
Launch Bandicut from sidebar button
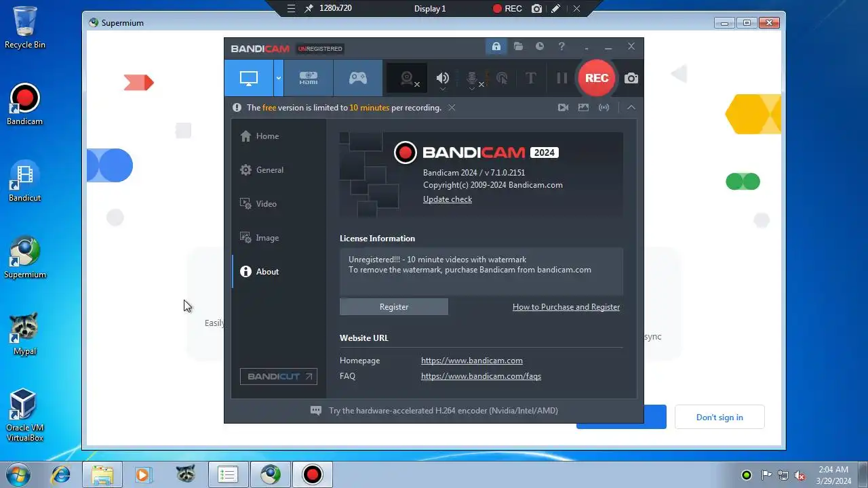click(x=279, y=376)
